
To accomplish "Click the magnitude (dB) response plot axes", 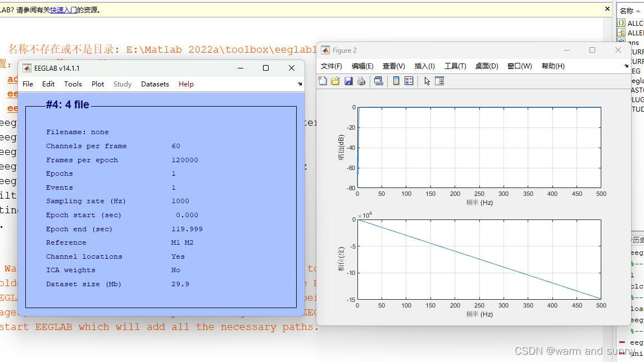I will click(x=479, y=148).
